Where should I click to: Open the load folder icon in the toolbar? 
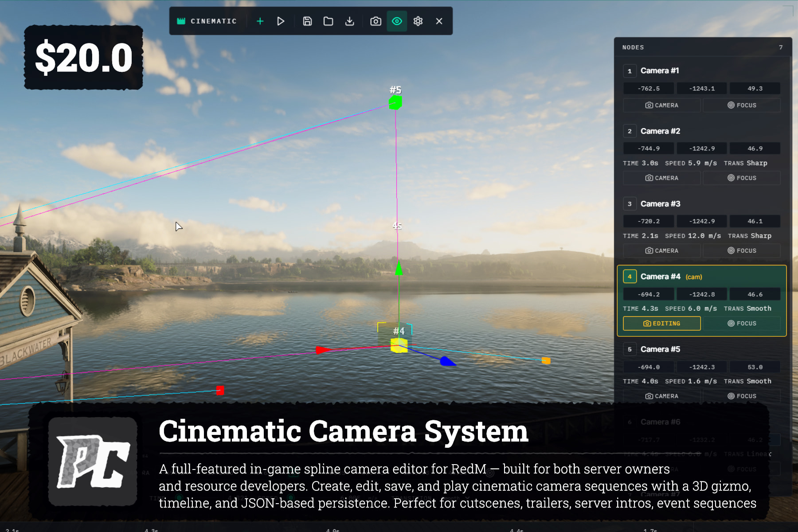tap(329, 21)
